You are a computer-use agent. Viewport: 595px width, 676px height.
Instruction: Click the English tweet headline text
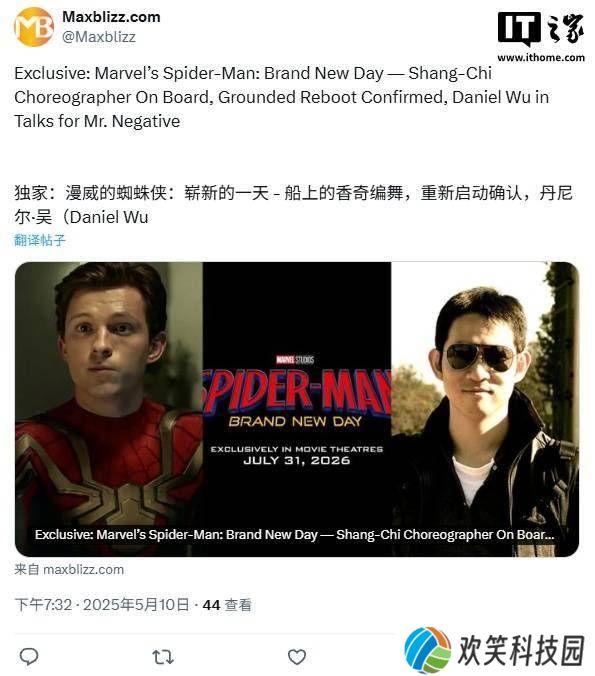point(282,97)
